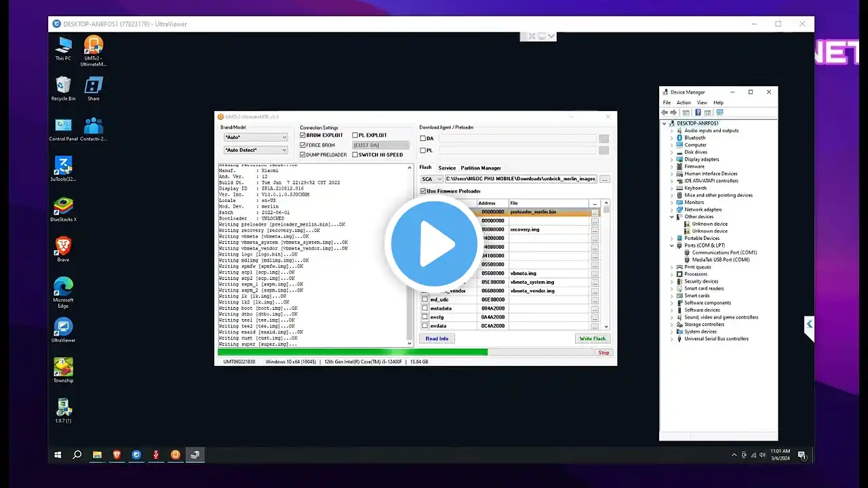868x488 pixels.
Task: Click the firmware path input field
Action: (x=521, y=179)
